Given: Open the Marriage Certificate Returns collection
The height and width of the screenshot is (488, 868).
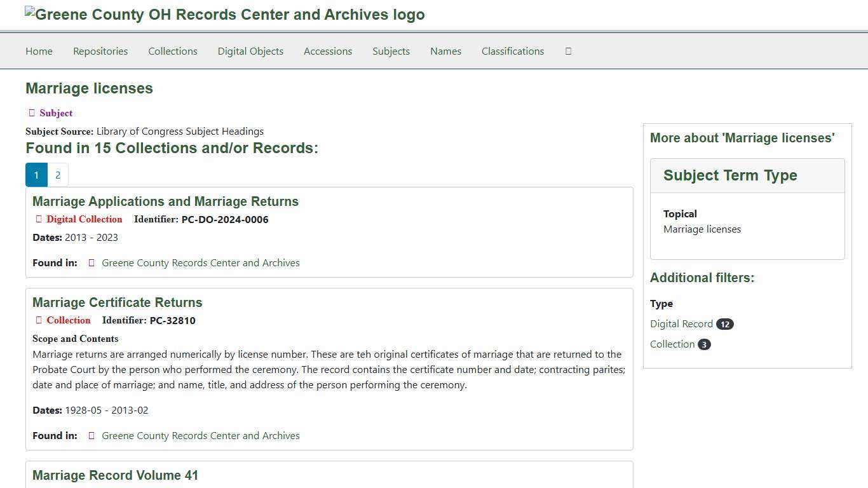Looking at the screenshot, I should click(117, 302).
